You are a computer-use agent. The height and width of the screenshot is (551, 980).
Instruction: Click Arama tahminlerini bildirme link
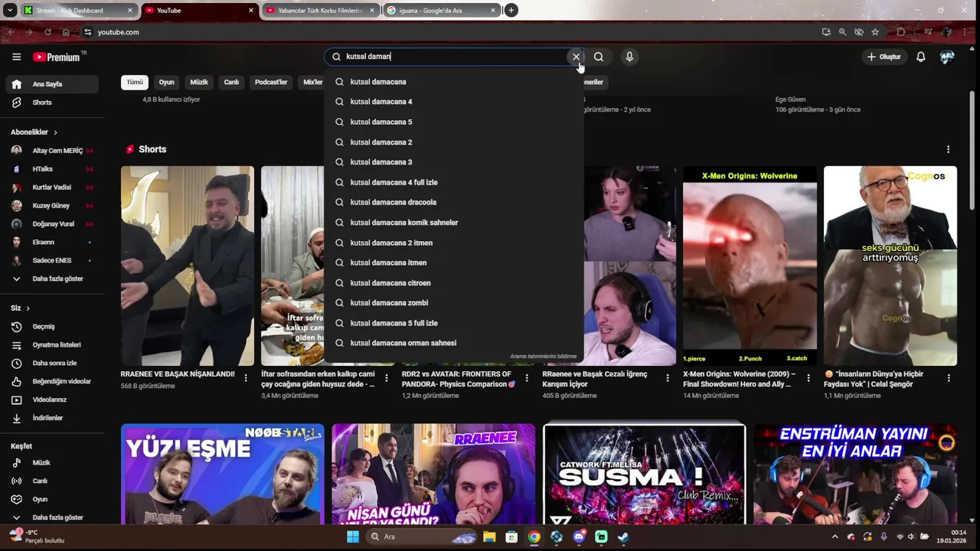(x=543, y=357)
